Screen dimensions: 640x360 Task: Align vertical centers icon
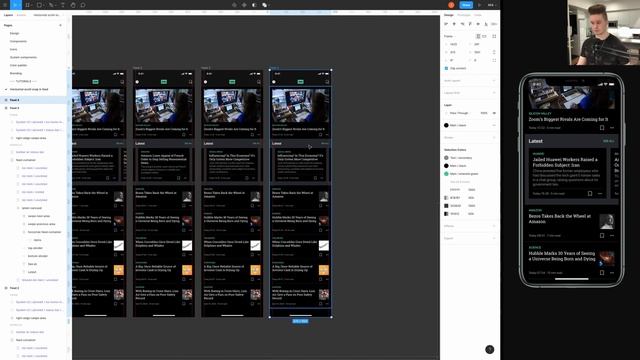(x=478, y=24)
